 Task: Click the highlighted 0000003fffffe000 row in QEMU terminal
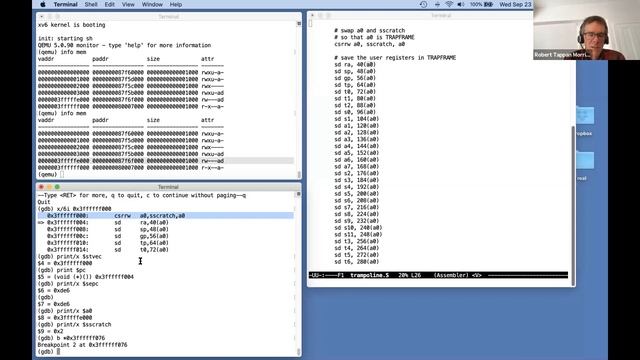point(165,161)
